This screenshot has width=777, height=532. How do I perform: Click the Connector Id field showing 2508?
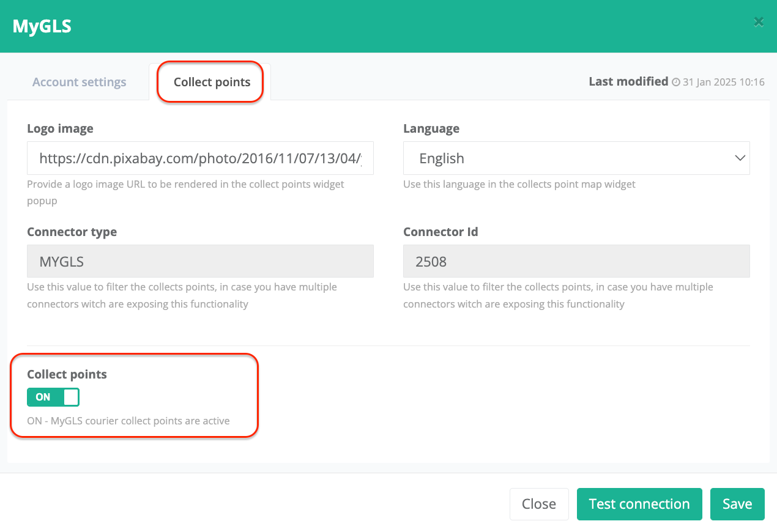(x=576, y=262)
